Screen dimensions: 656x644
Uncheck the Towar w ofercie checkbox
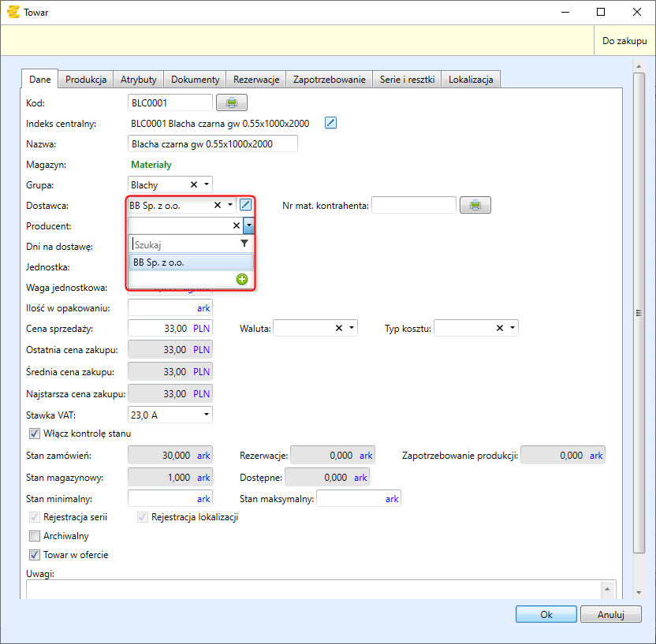[x=34, y=555]
